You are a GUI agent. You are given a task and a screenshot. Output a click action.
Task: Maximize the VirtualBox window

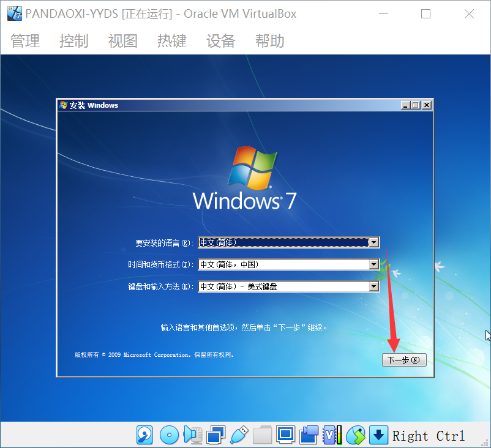426,14
